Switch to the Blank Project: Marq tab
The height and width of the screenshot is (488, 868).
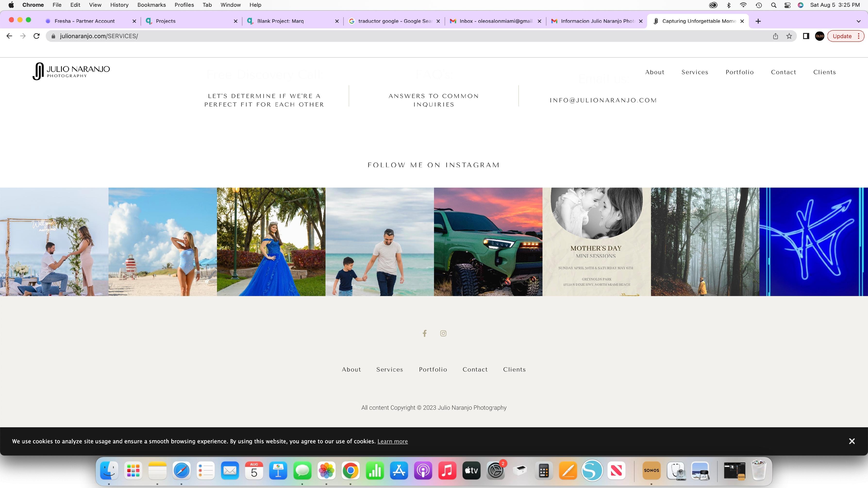280,21
